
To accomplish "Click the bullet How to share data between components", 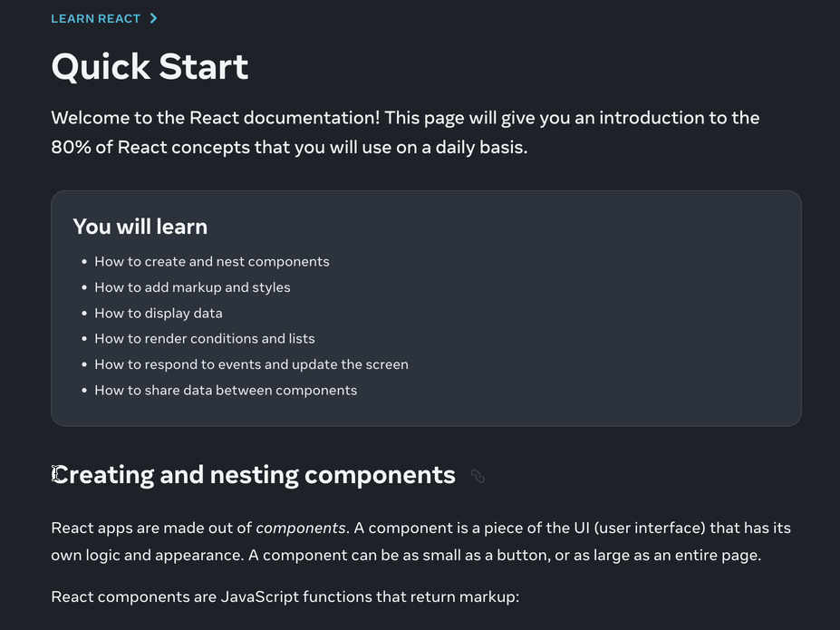I will (x=226, y=390).
